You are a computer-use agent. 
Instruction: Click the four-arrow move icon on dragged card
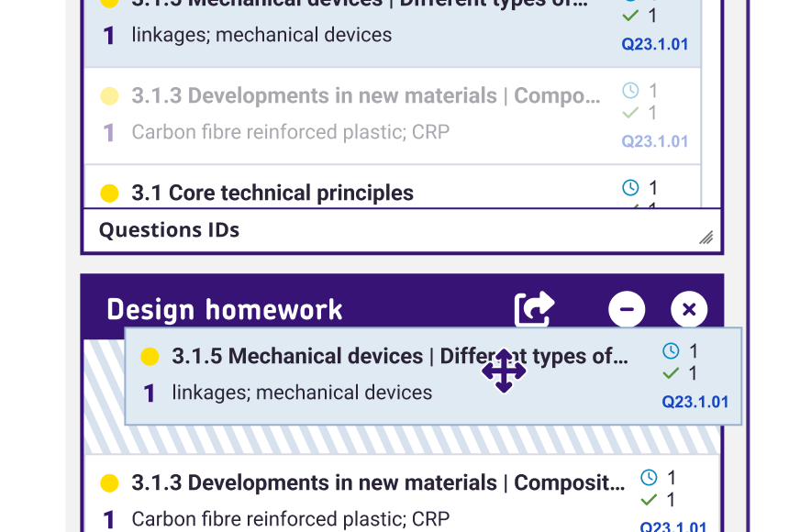(504, 371)
